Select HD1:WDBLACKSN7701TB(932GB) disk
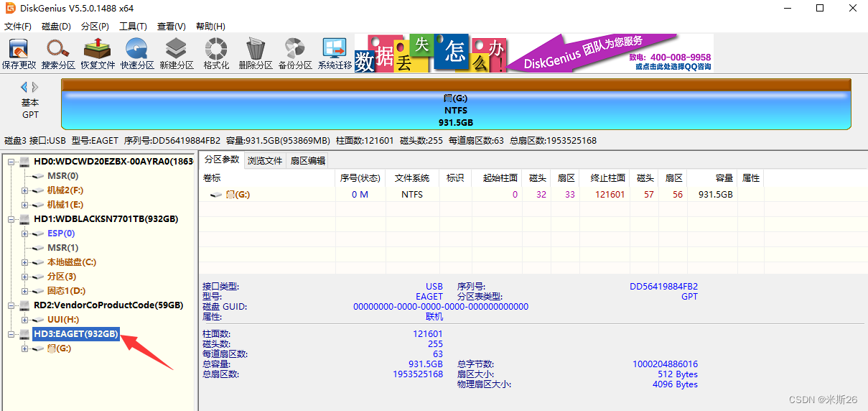This screenshot has height=411, width=868. point(106,219)
